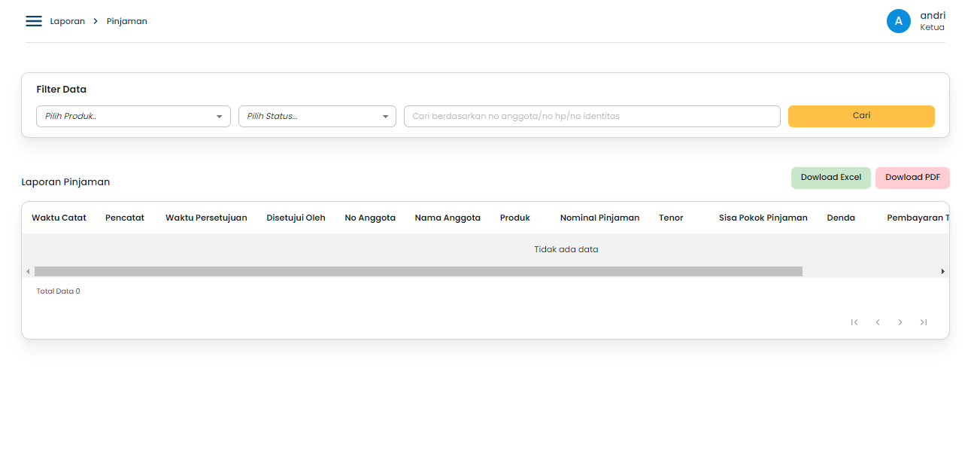This screenshot has width=980, height=451.
Task: Click the user avatar with letter A
Action: (x=898, y=21)
